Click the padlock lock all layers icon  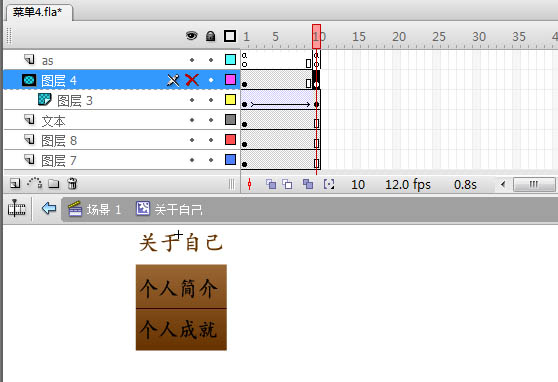[x=210, y=36]
